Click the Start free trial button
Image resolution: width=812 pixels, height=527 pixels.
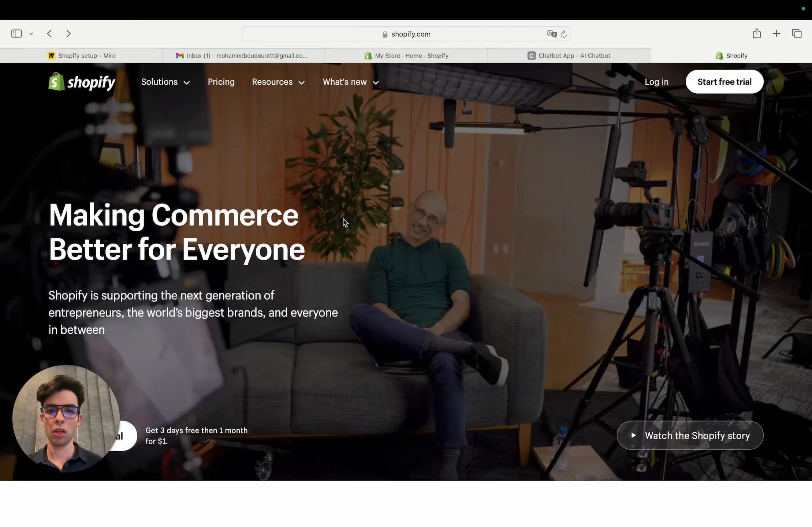pos(724,81)
